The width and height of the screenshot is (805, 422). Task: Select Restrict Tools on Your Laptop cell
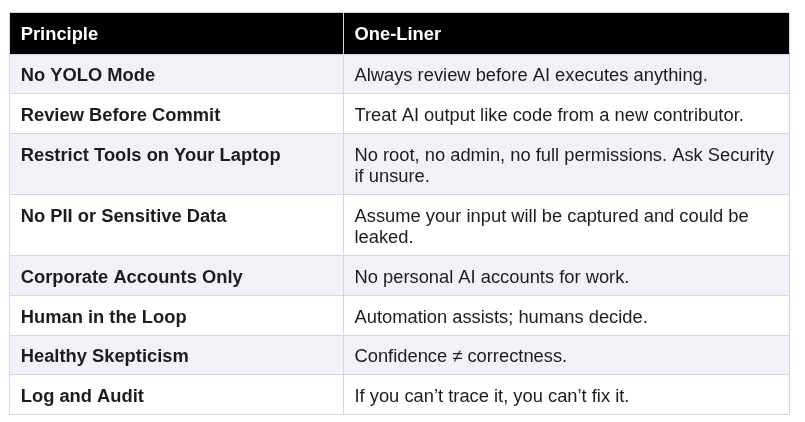[x=150, y=155]
